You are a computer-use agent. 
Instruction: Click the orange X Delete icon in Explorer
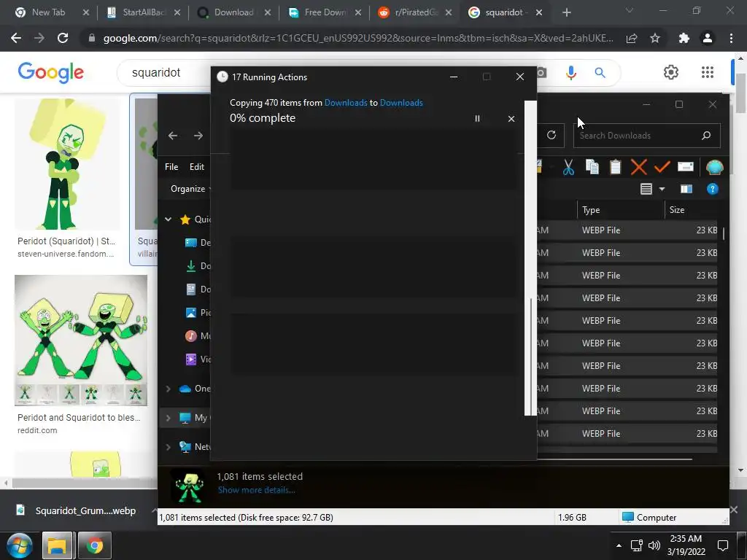click(638, 167)
